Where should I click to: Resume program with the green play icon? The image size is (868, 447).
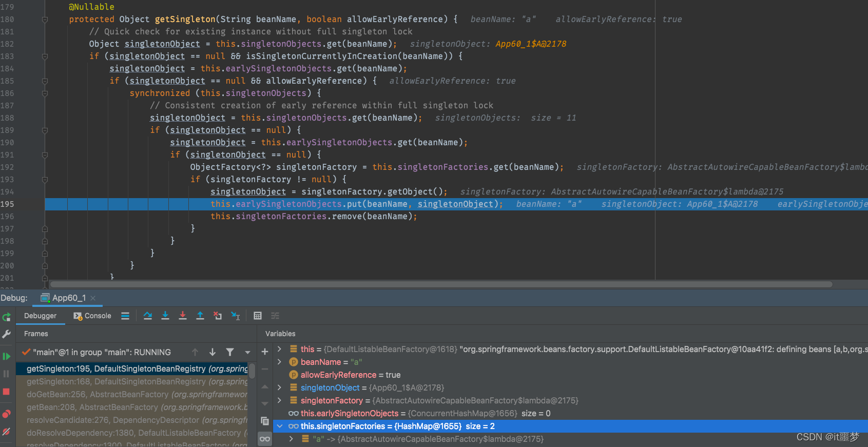click(6, 356)
